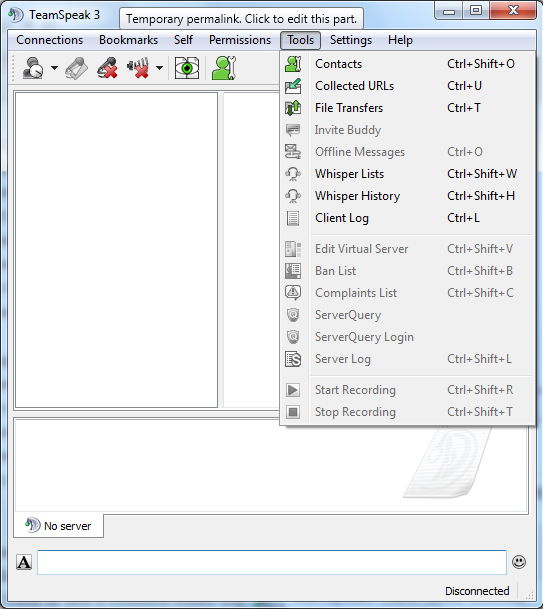
Task: Click the window resize grip corner
Action: click(x=529, y=595)
